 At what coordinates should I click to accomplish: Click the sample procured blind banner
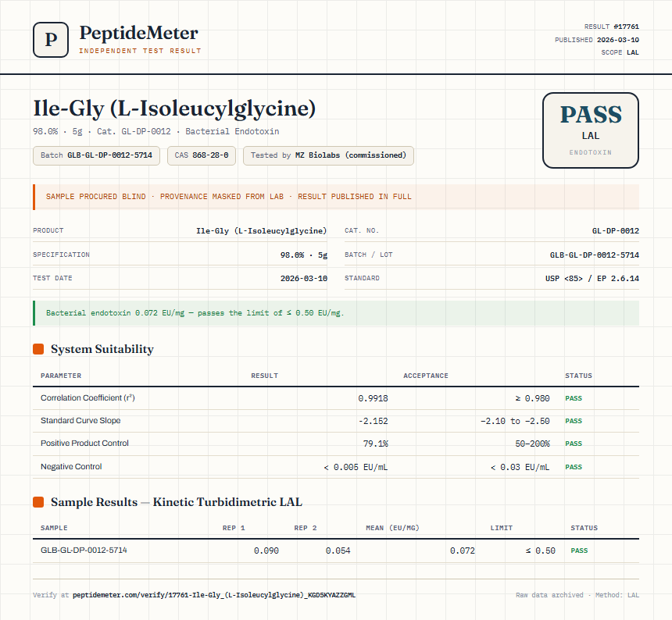[x=336, y=197]
